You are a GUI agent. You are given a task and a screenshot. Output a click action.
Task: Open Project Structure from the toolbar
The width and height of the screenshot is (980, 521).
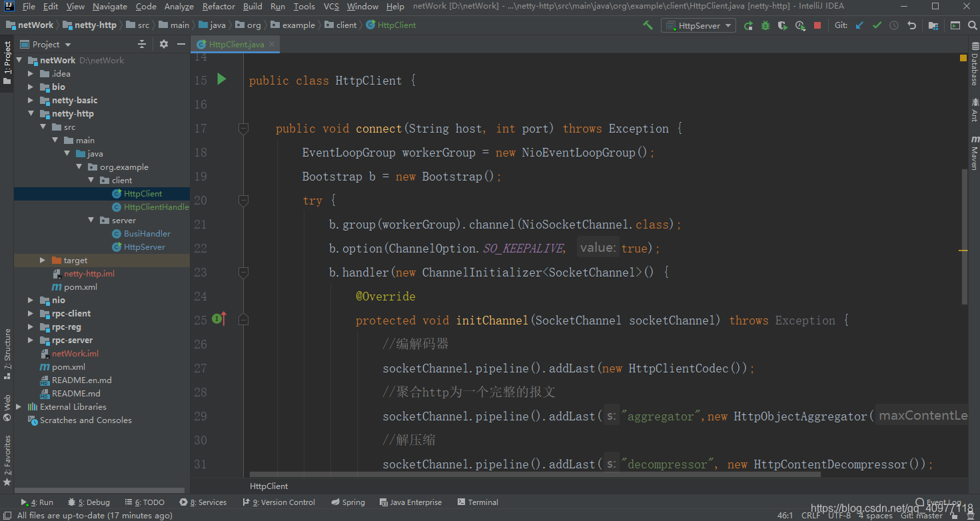(x=933, y=25)
